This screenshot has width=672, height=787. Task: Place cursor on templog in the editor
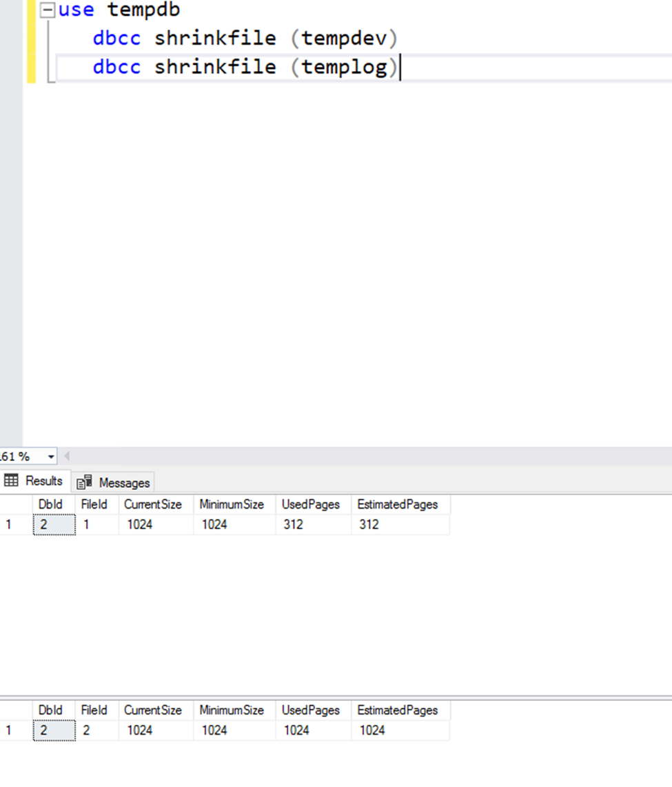[345, 67]
